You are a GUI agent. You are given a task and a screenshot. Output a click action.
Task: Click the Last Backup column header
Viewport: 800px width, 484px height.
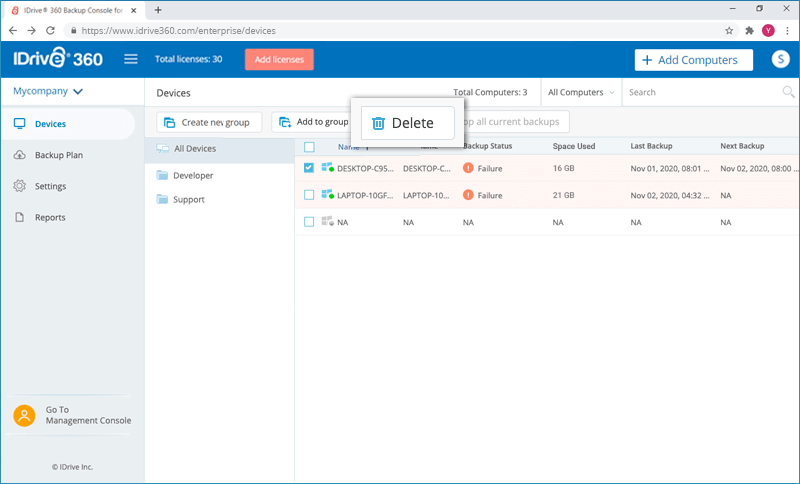(651, 146)
